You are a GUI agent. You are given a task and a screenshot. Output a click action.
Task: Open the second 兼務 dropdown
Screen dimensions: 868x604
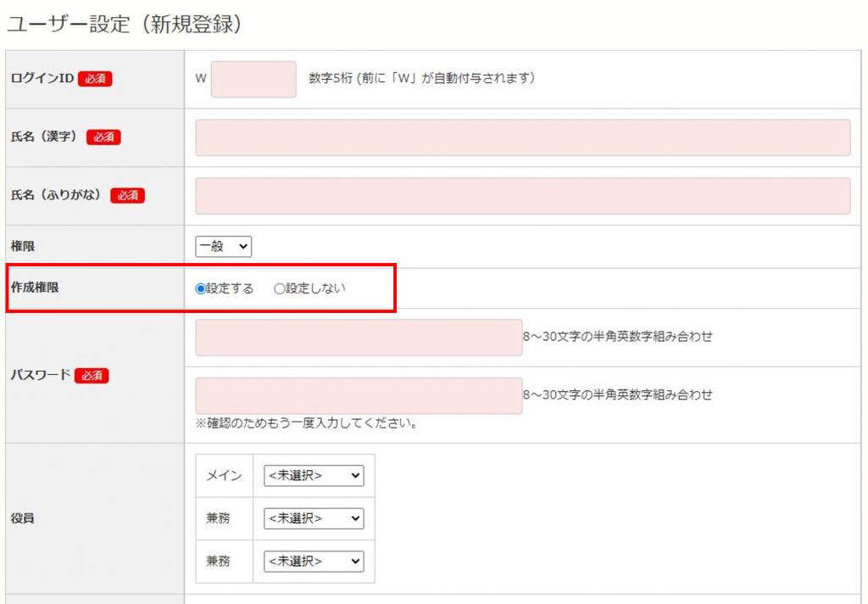pos(314,561)
